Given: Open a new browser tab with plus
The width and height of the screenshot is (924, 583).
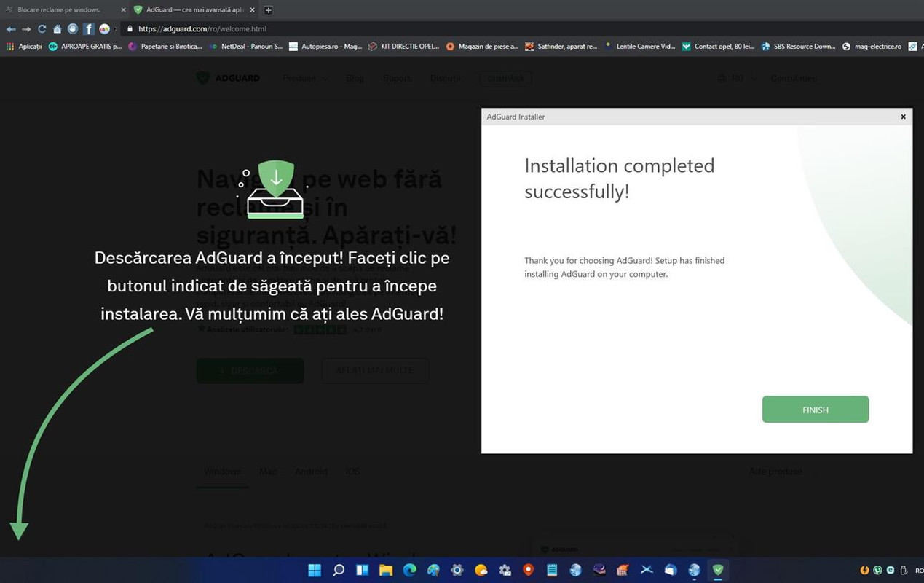Looking at the screenshot, I should (x=268, y=10).
